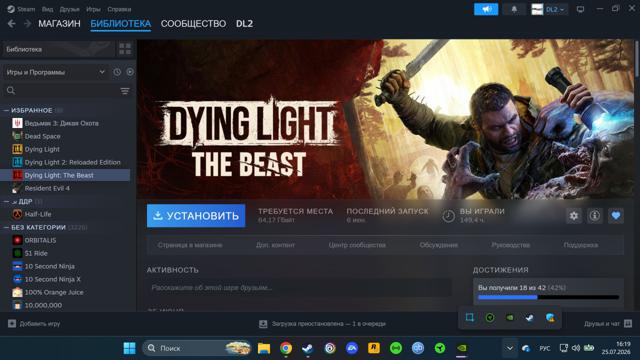Open Chrome from the taskbar

point(286,348)
